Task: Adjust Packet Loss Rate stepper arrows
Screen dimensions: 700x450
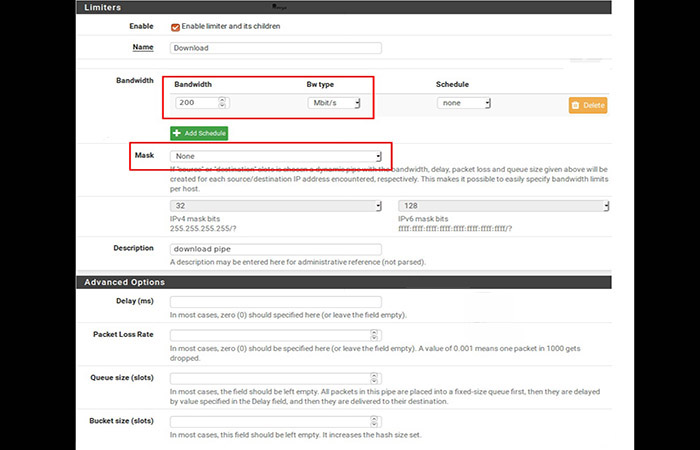Action: pos(374,335)
